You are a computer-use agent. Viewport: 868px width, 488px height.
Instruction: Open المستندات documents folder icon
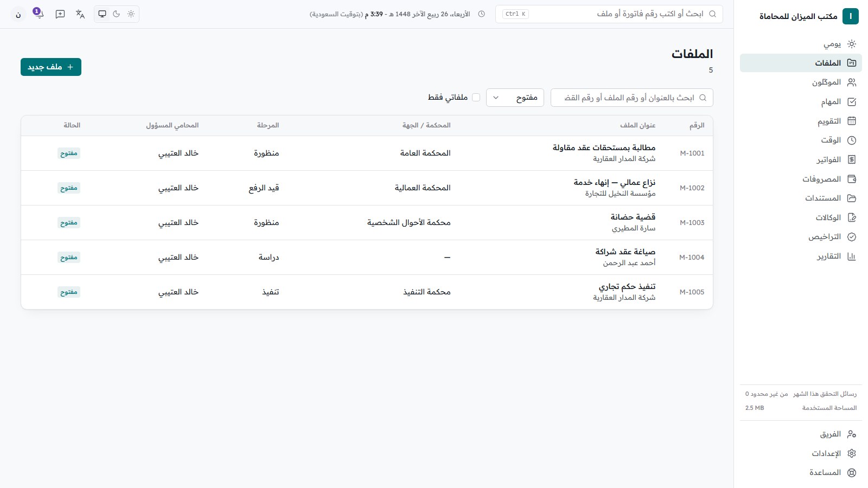coord(852,198)
